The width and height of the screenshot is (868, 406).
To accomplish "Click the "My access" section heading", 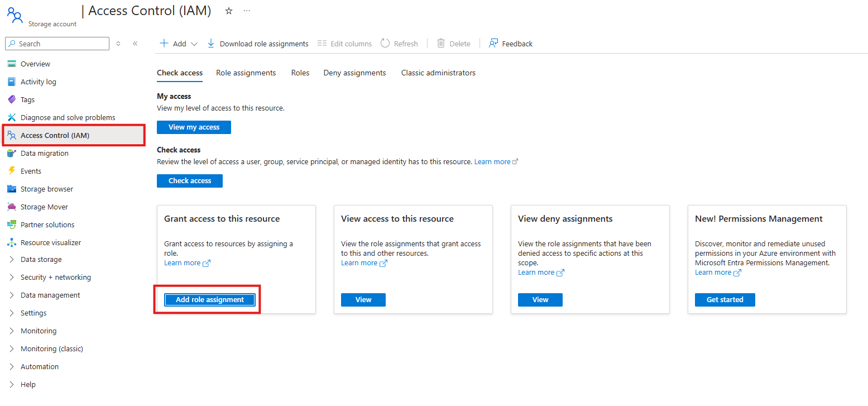I will pos(174,97).
